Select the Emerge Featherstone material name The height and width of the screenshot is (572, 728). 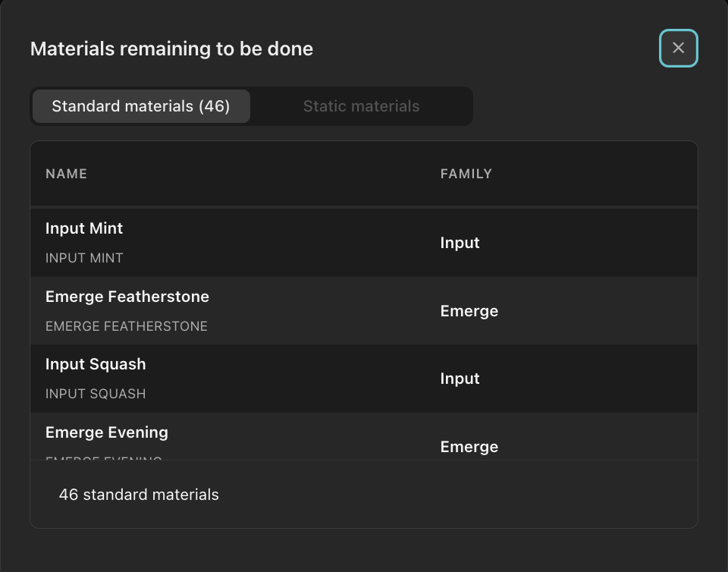click(127, 297)
